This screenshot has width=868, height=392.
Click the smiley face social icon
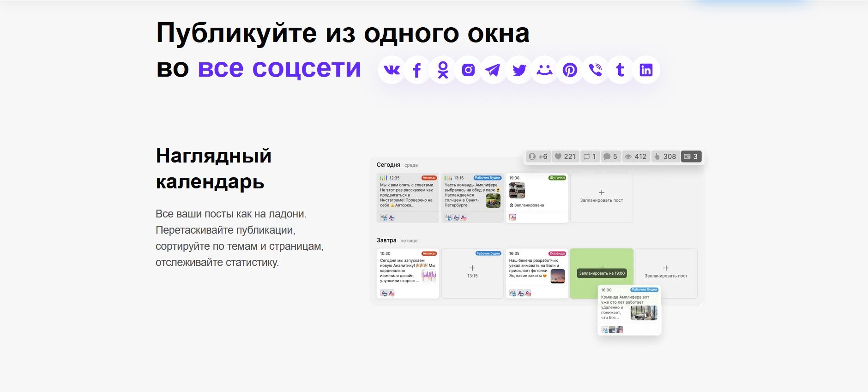544,70
